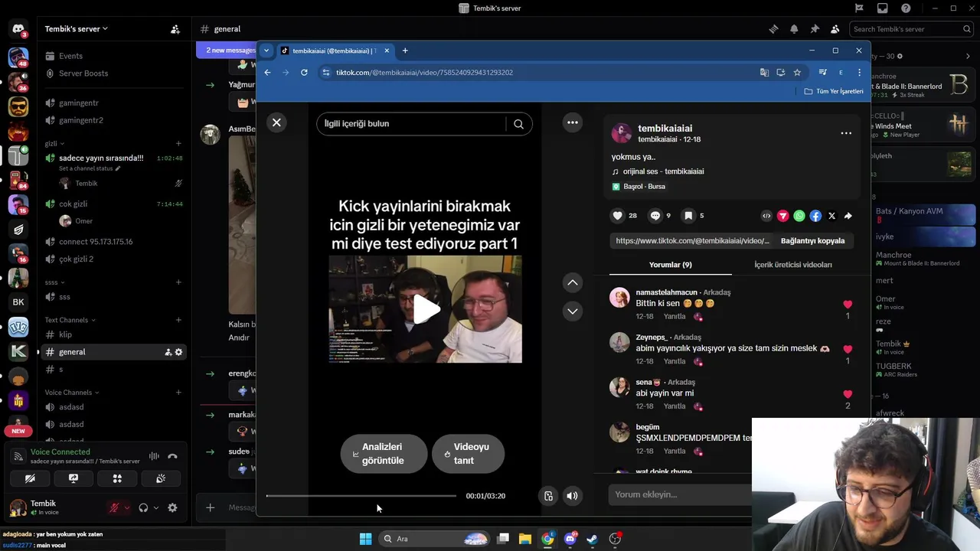This screenshot has width=980, height=551.
Task: Open the klip text channel
Action: (65, 334)
